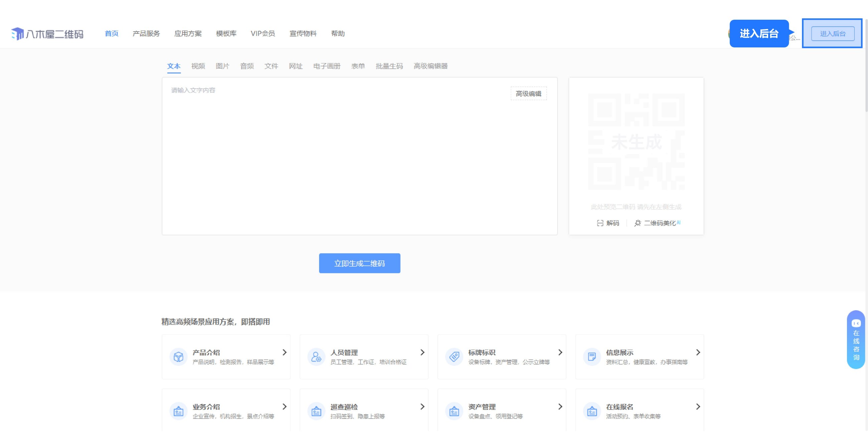This screenshot has width=868, height=447.
Task: Click 设备标牌，资产管理，公示立牌等 description
Action: pyautogui.click(x=509, y=362)
